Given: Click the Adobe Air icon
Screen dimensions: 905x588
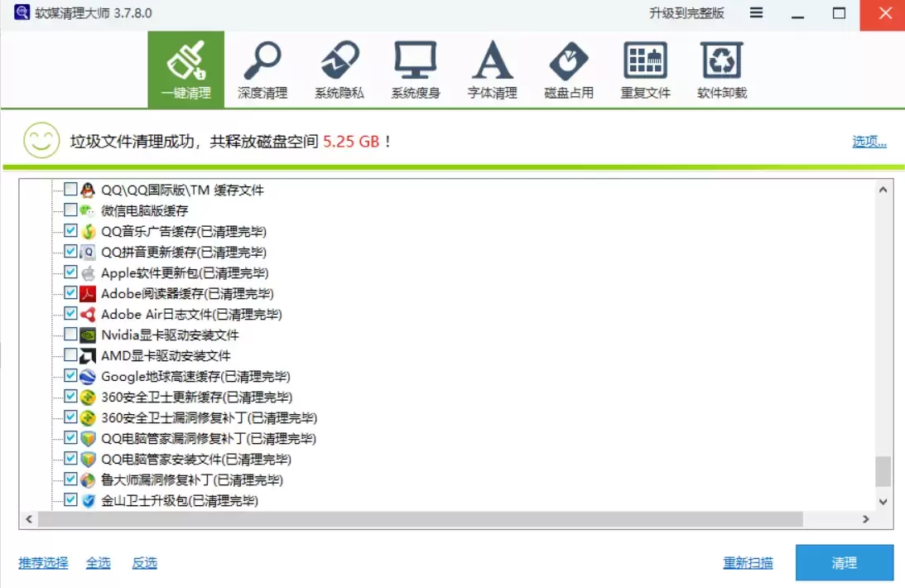Looking at the screenshot, I should [x=88, y=315].
